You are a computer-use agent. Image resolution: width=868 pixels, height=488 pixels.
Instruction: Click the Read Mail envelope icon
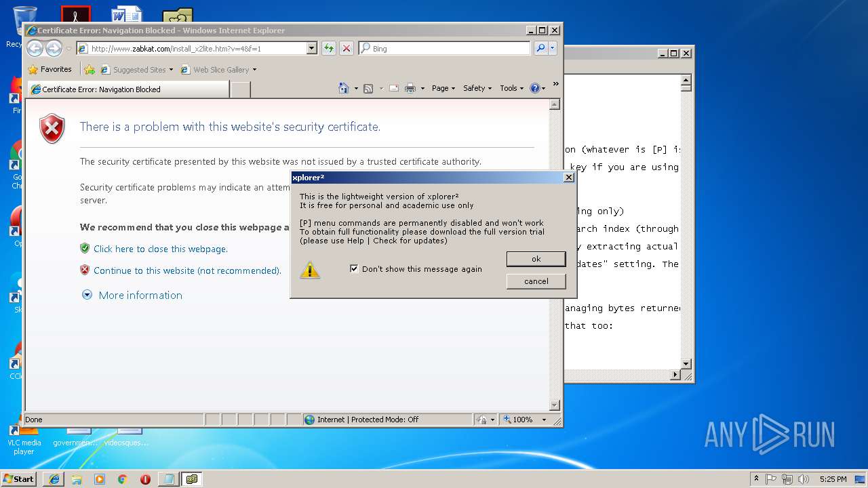click(x=393, y=88)
